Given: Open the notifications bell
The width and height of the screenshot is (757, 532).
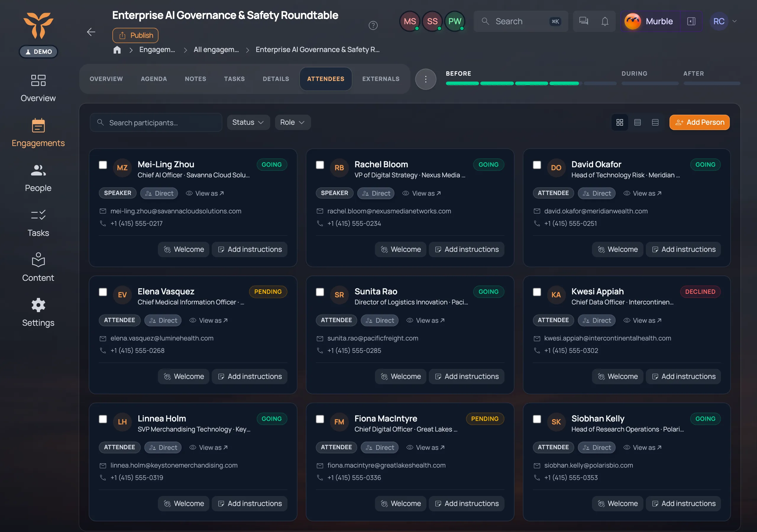Looking at the screenshot, I should point(605,21).
